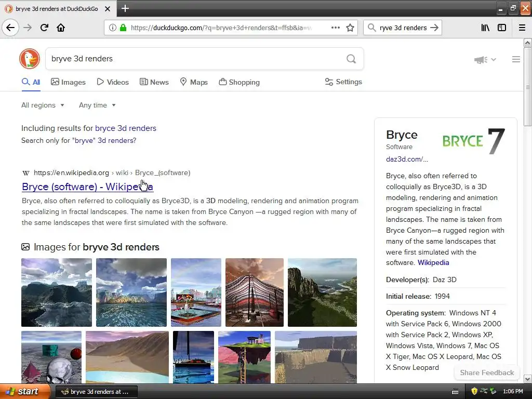
Task: Open page actions three-dot menu
Action: point(335,28)
